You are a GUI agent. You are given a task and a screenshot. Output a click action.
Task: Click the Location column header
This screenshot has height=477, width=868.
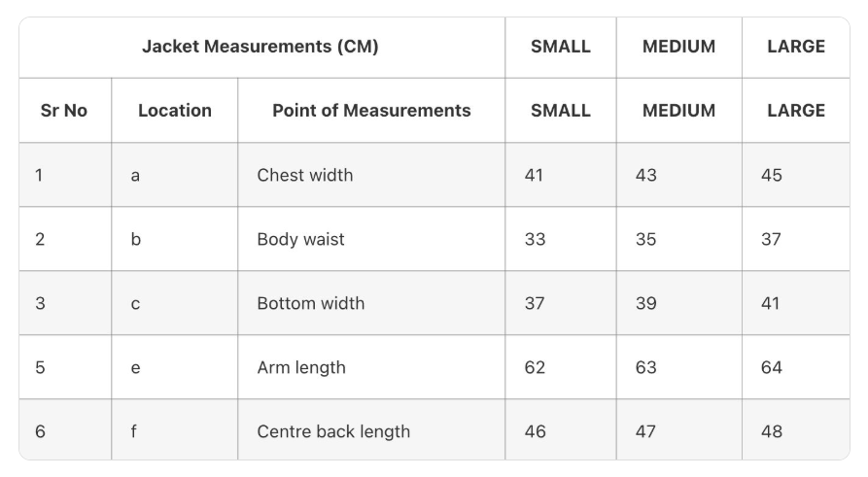coord(174,111)
